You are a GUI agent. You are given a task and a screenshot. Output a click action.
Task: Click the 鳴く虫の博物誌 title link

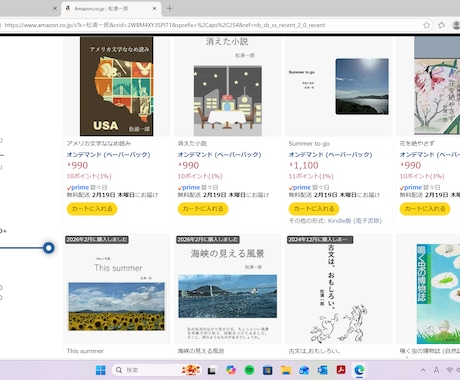pos(430,351)
